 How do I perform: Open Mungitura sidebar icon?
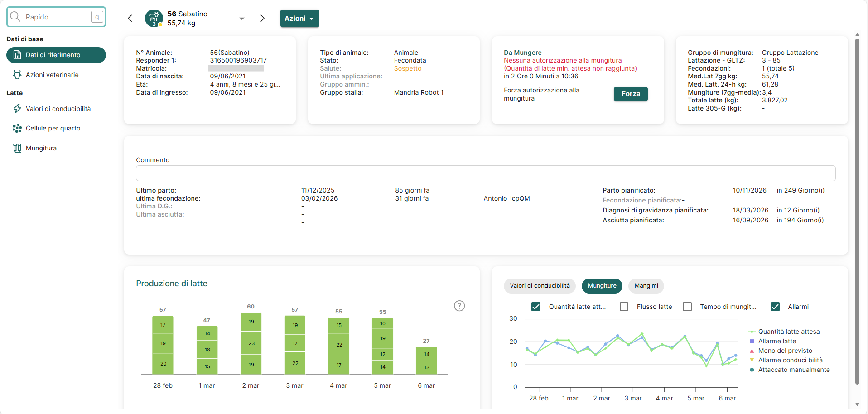[x=17, y=148]
